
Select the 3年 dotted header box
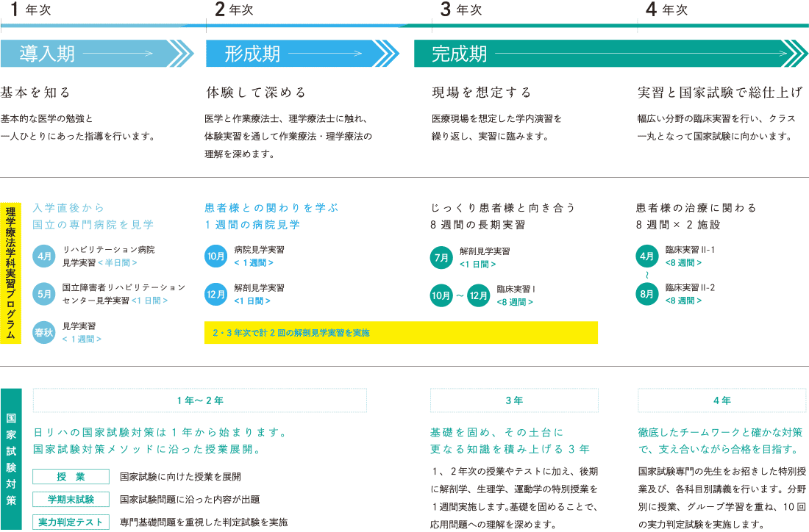(x=514, y=400)
